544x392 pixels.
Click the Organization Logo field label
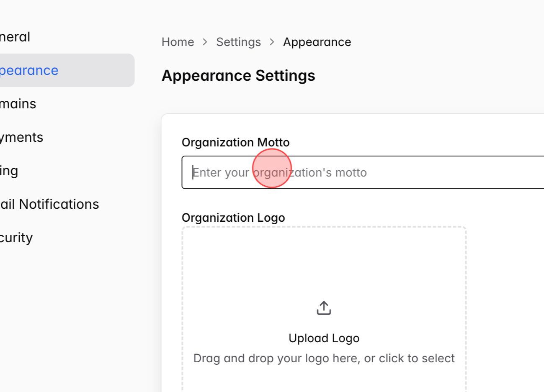pos(234,218)
